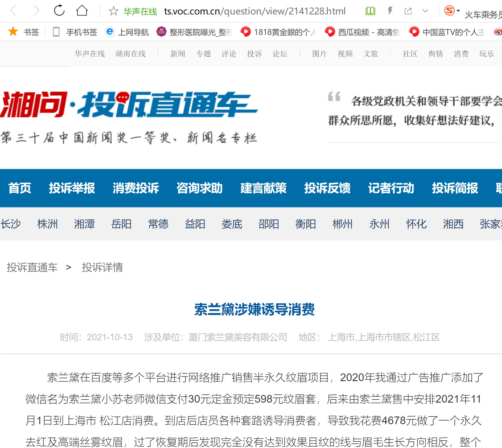Expand the address bar dropdown chevron

point(425,11)
